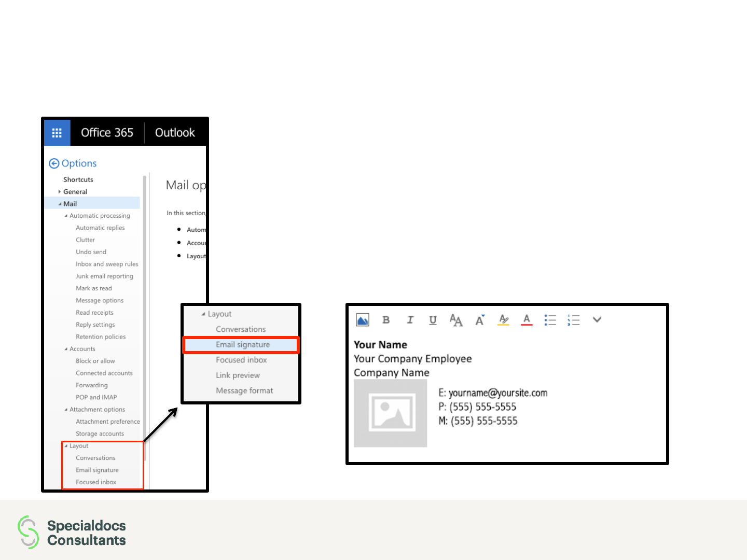Image resolution: width=747 pixels, height=560 pixels.
Task: Open Attachment preference settings
Action: point(108,422)
